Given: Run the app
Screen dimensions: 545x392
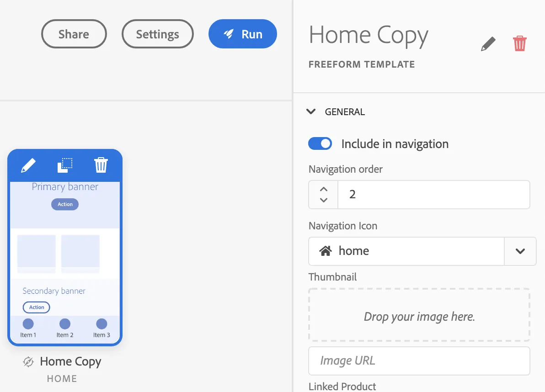Looking at the screenshot, I should pyautogui.click(x=243, y=34).
